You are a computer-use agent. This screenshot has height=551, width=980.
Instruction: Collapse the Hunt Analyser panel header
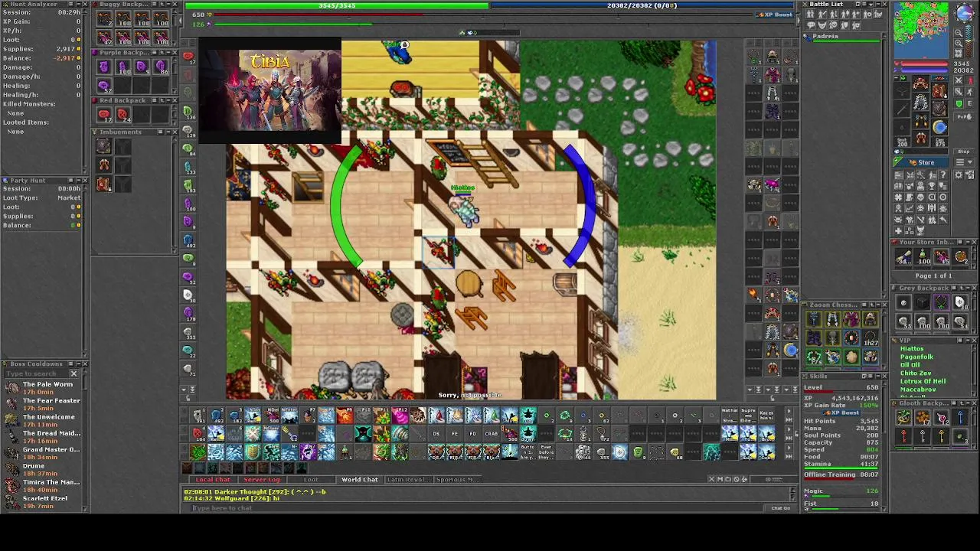77,4
